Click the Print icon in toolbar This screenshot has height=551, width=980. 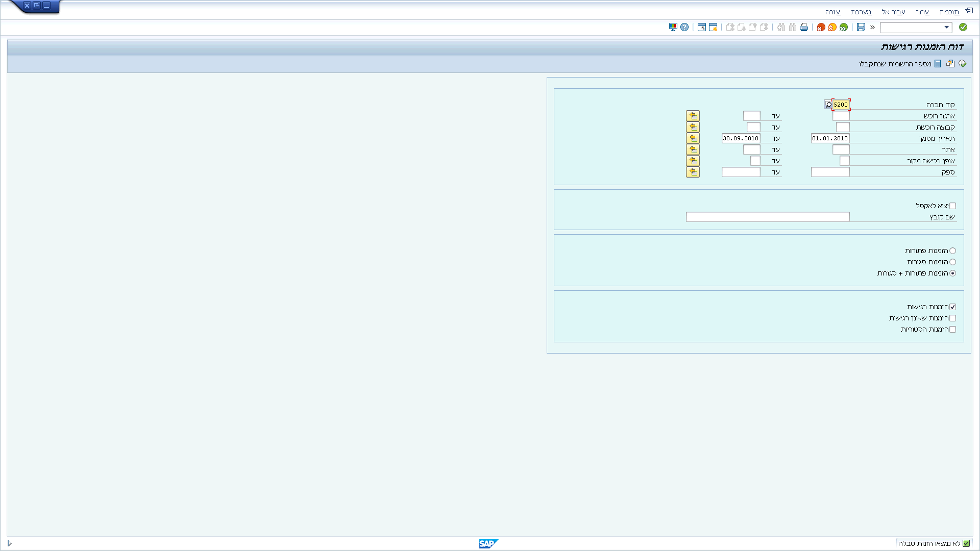click(804, 27)
